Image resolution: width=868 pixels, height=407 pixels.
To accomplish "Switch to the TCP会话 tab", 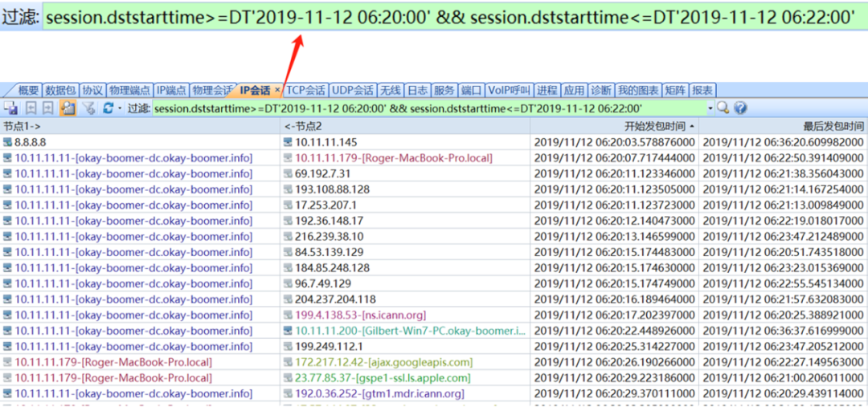I will 306,90.
